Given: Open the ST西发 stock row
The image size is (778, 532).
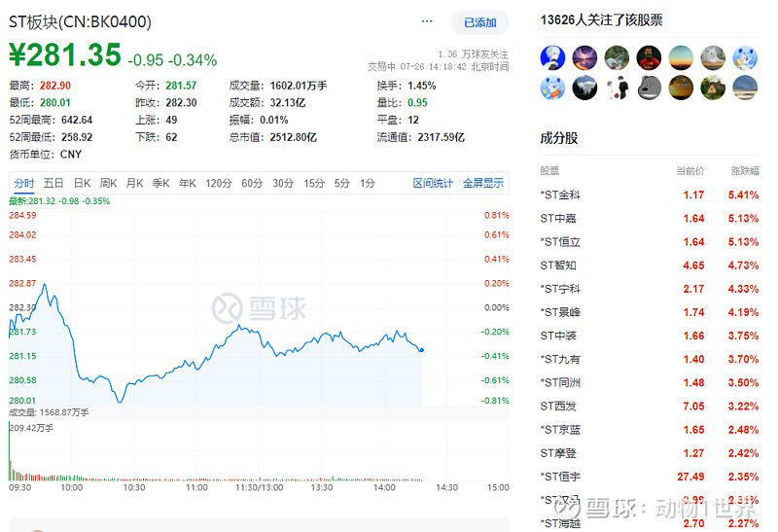Looking at the screenshot, I should point(650,407).
